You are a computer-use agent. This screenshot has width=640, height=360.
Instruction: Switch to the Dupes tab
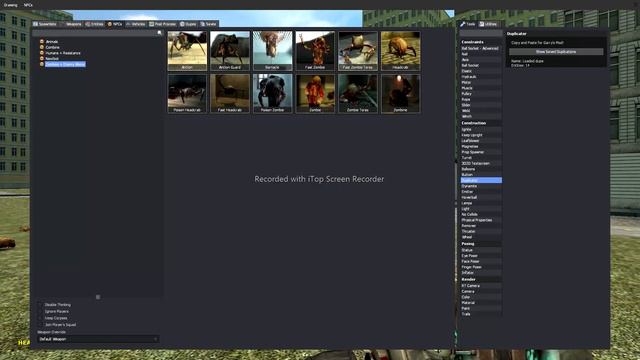(x=188, y=24)
